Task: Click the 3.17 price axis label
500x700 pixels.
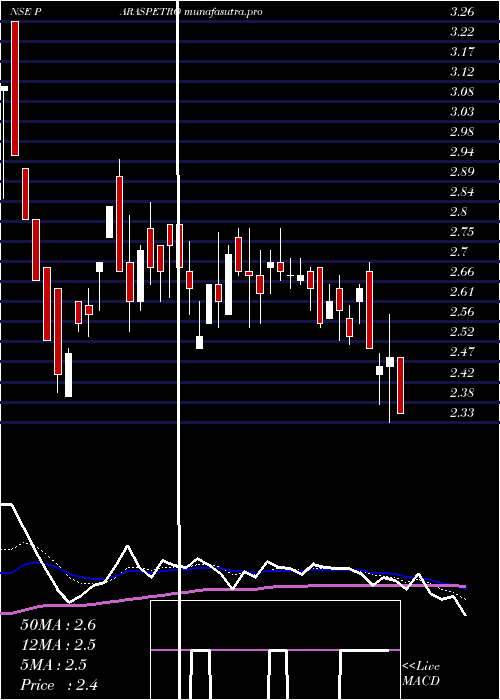Action: [462, 52]
